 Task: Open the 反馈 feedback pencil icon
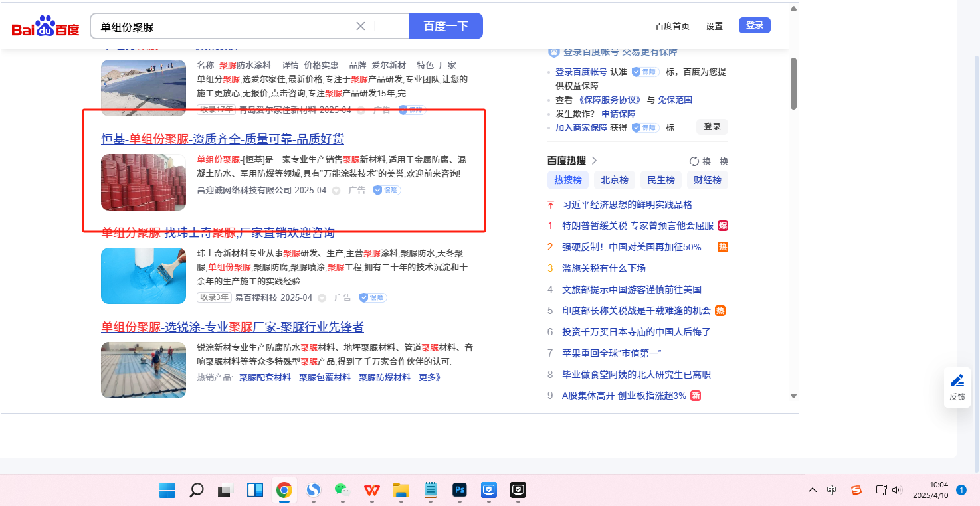click(x=957, y=380)
